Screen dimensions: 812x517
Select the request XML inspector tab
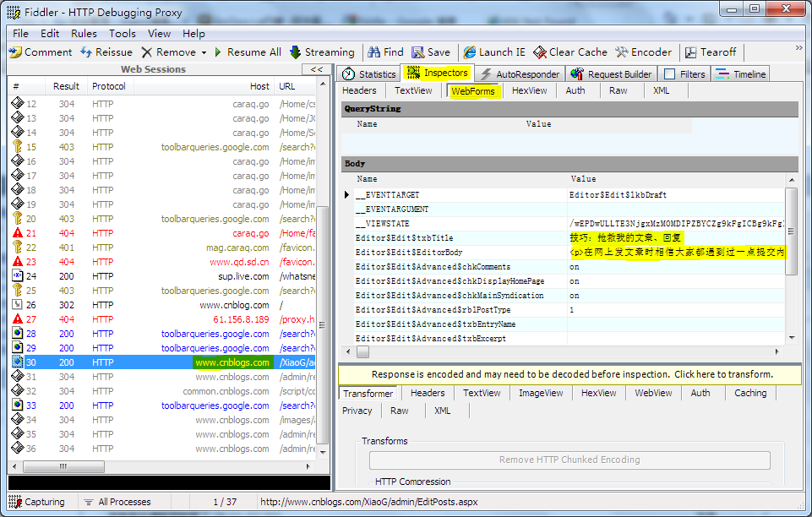tap(662, 90)
